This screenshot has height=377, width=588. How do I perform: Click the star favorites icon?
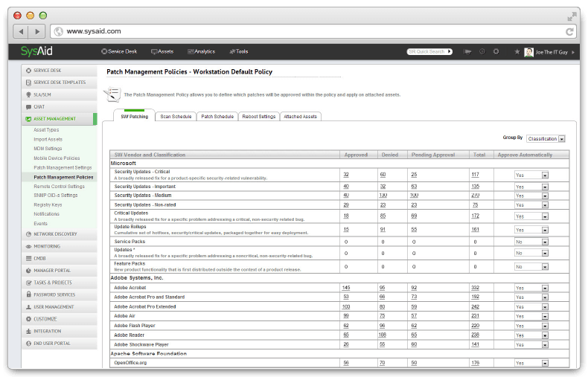click(x=517, y=52)
